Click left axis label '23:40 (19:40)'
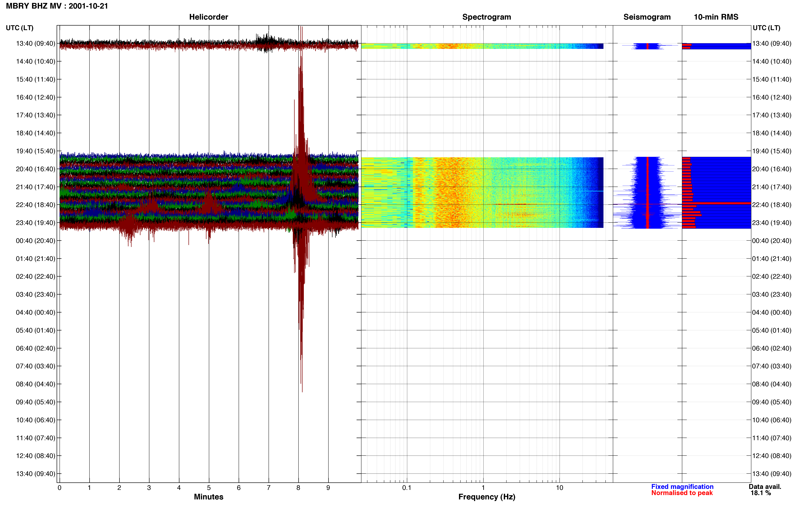This screenshot has width=812, height=508. [x=36, y=223]
